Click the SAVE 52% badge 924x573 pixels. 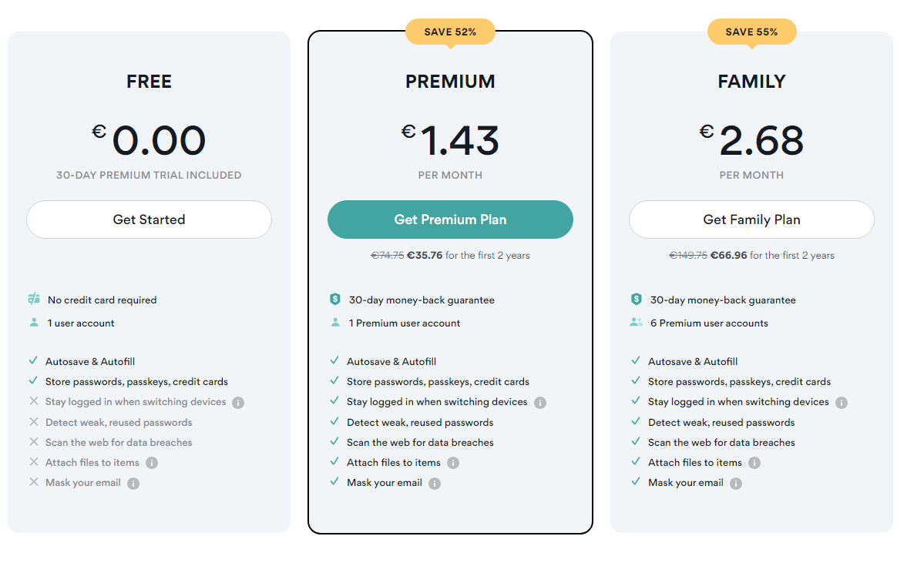click(x=450, y=32)
